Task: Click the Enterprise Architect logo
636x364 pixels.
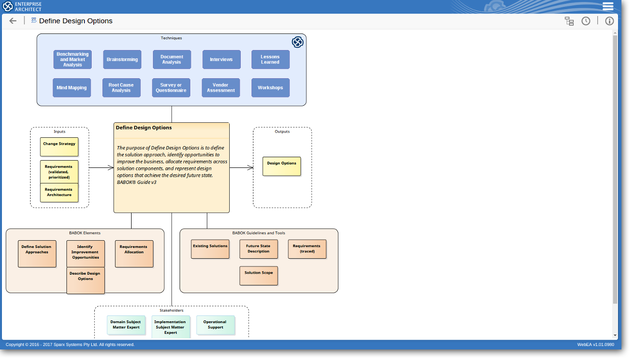Action: [22, 6]
